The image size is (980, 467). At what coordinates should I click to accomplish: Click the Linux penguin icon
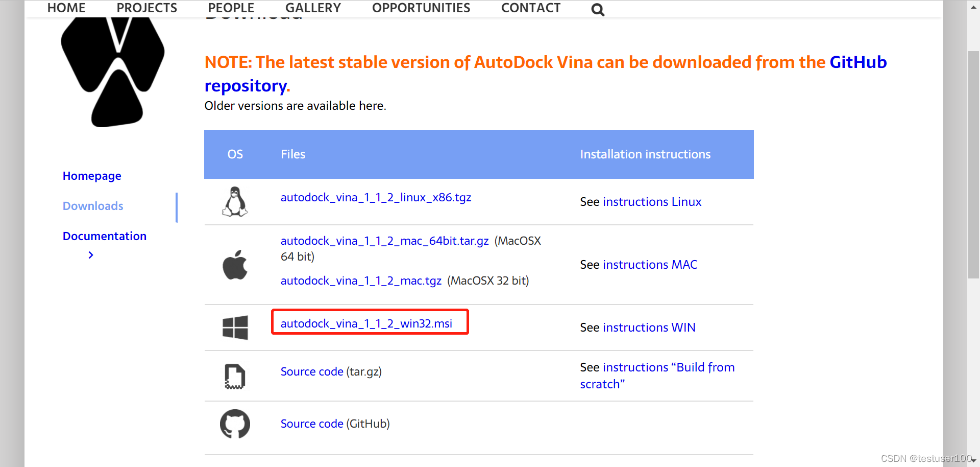pos(235,201)
